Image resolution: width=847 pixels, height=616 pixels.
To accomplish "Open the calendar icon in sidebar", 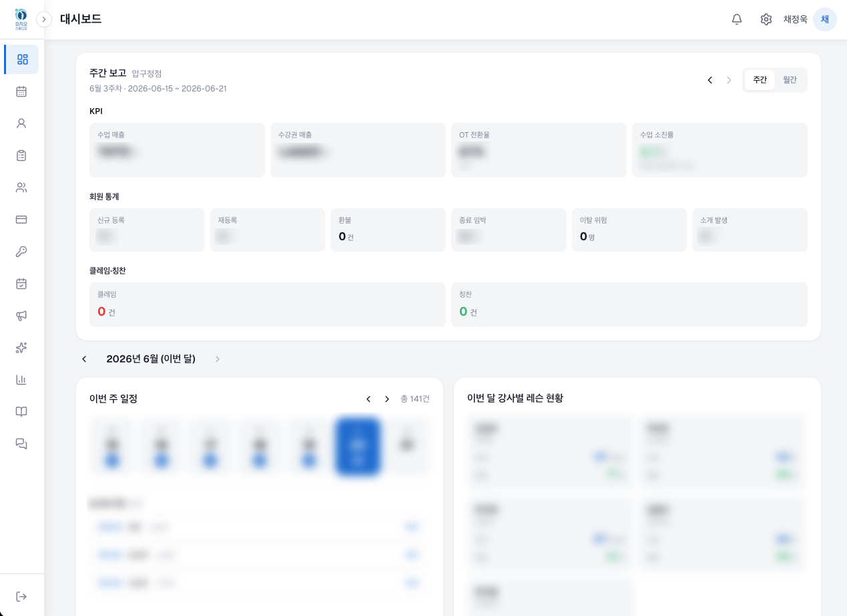I will pyautogui.click(x=21, y=91).
